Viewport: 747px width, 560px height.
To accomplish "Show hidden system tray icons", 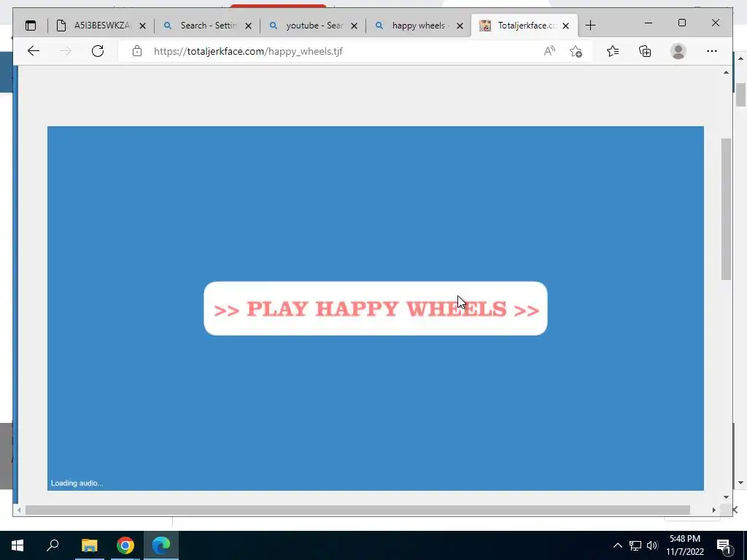I will tap(617, 545).
